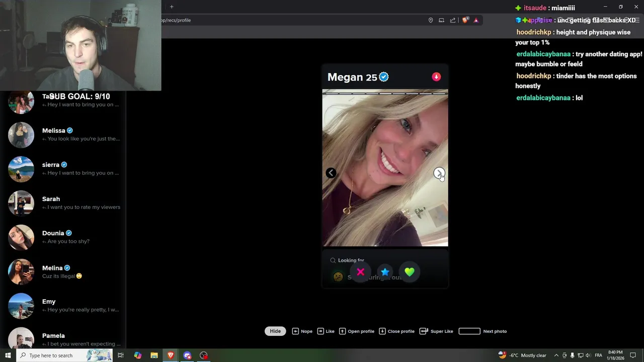Open the weather widget Mostly clear
This screenshot has height=362, width=644.
[522, 355]
